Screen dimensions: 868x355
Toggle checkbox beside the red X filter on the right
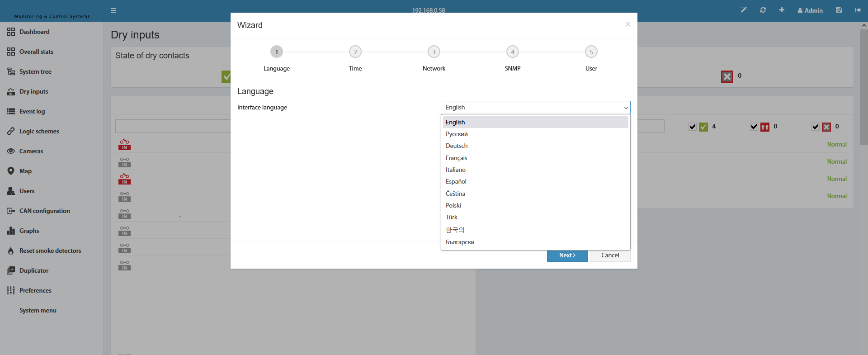tap(816, 127)
